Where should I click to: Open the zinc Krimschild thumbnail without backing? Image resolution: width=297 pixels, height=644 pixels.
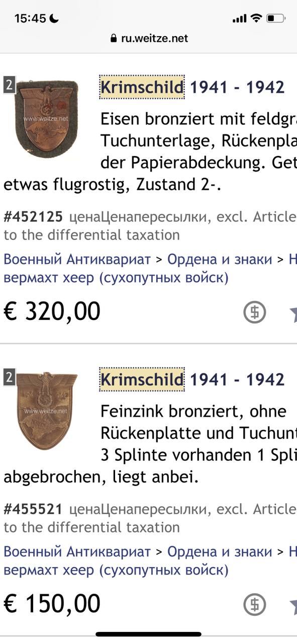click(x=46, y=411)
